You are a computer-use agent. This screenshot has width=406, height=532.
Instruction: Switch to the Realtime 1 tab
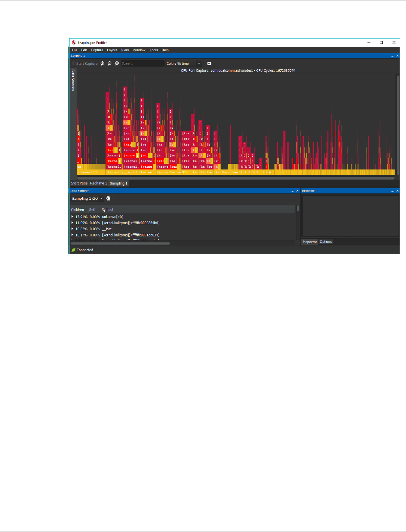pos(98,183)
